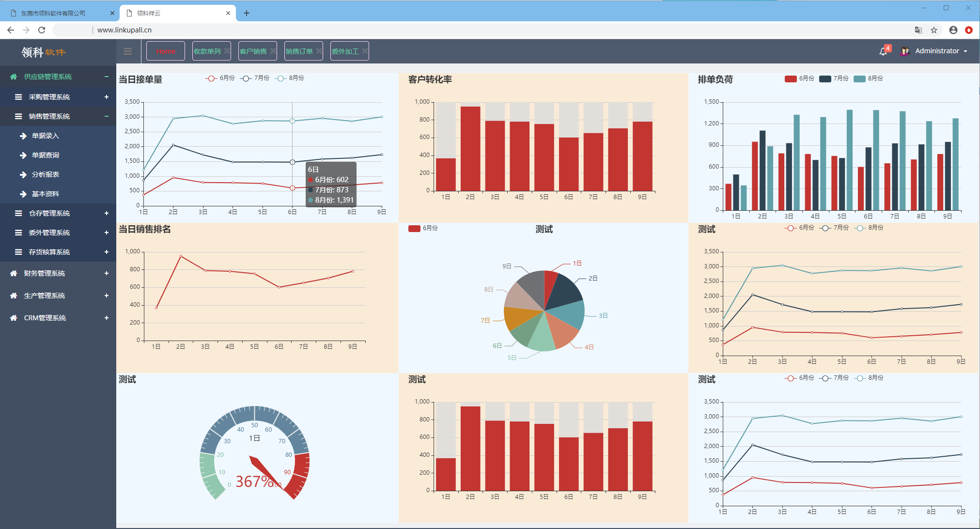Toggle 8月份 legend in 排单负荷 chart

point(868,78)
